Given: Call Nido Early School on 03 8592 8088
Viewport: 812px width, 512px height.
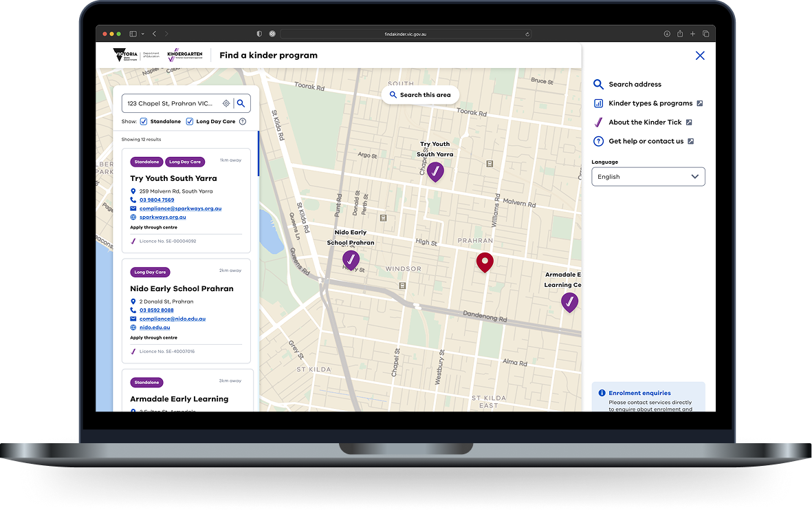Looking at the screenshot, I should (x=156, y=310).
